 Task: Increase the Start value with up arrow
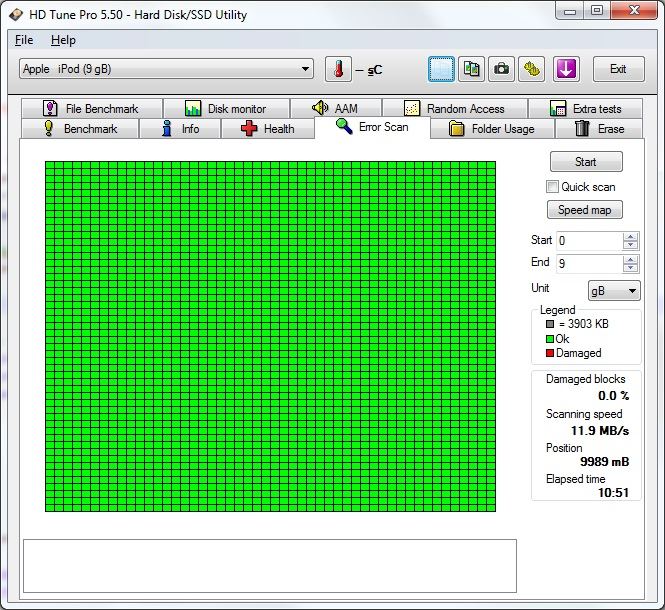pyautogui.click(x=630, y=237)
